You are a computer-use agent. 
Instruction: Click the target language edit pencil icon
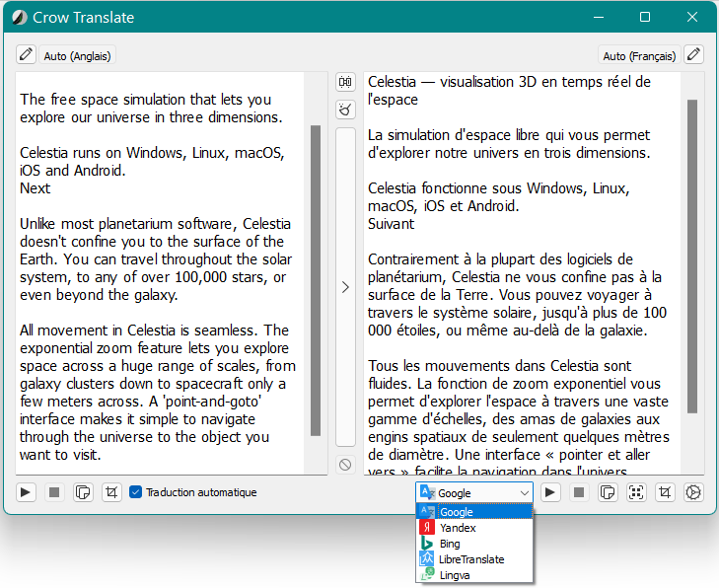pyautogui.click(x=693, y=54)
